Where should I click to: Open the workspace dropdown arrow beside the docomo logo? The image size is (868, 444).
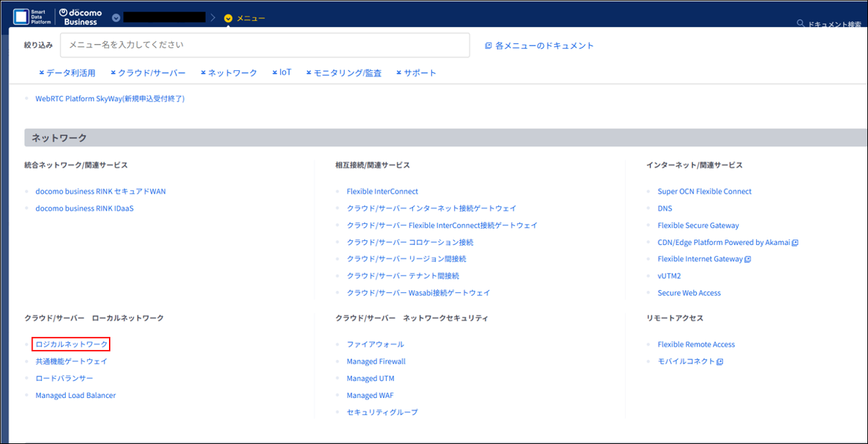pyautogui.click(x=116, y=18)
